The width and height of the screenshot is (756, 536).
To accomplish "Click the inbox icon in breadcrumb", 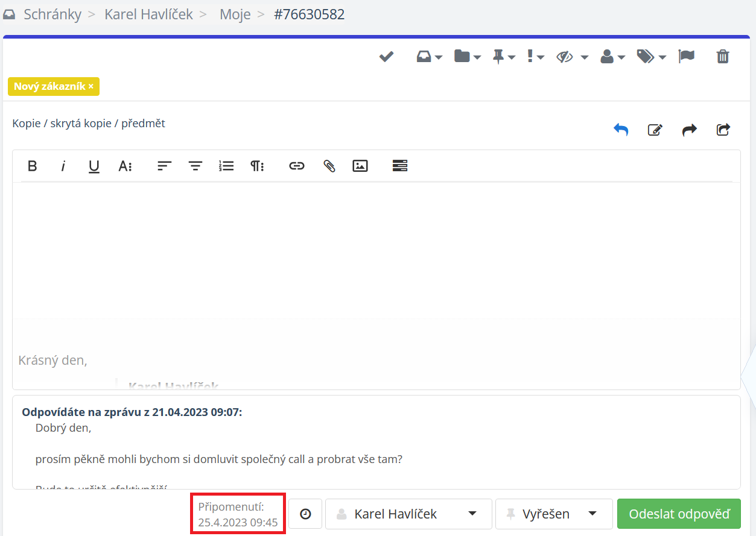I will [x=10, y=15].
